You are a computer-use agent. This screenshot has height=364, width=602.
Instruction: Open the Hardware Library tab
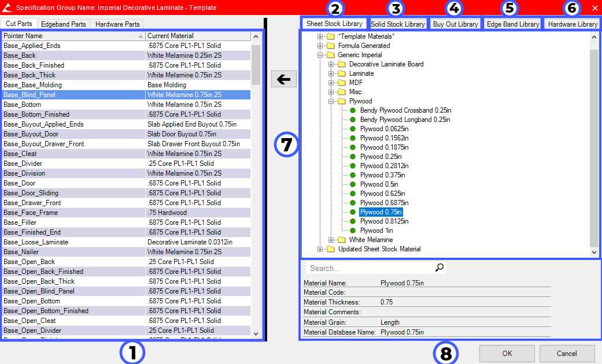(x=572, y=24)
